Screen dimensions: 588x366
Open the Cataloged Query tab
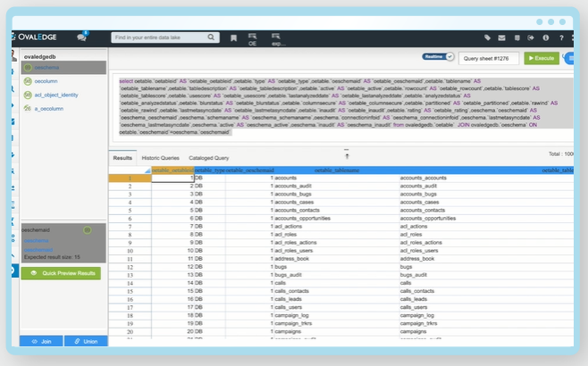point(208,158)
